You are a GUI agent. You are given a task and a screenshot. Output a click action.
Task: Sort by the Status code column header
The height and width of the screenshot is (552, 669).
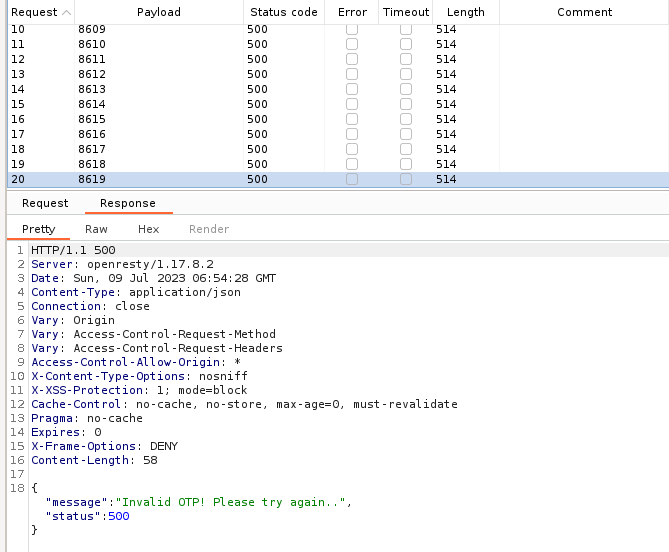pos(284,12)
